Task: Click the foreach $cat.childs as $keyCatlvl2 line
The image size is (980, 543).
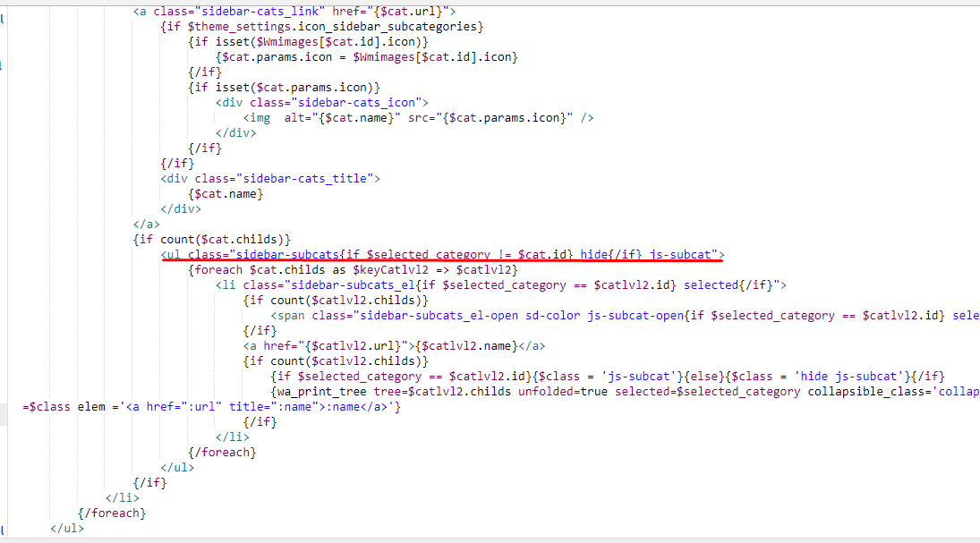Action: pyautogui.click(x=354, y=270)
